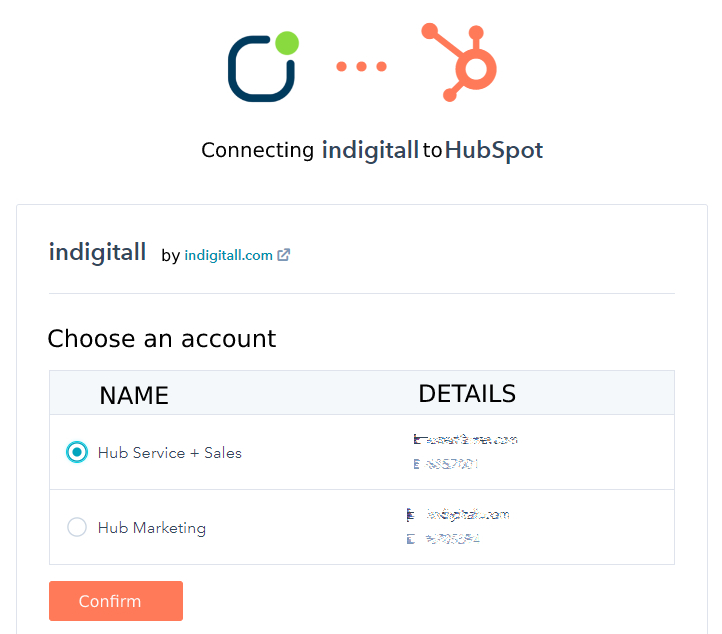722x634 pixels.
Task: Select the Hub Service + Sales radio button
Action: click(x=77, y=452)
